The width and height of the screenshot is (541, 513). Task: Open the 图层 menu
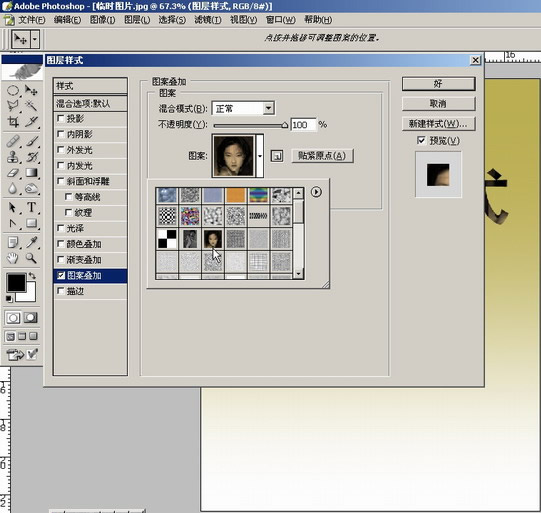point(137,20)
